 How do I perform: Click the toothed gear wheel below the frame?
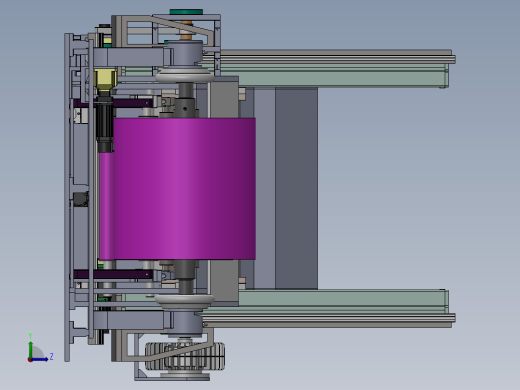[185, 356]
